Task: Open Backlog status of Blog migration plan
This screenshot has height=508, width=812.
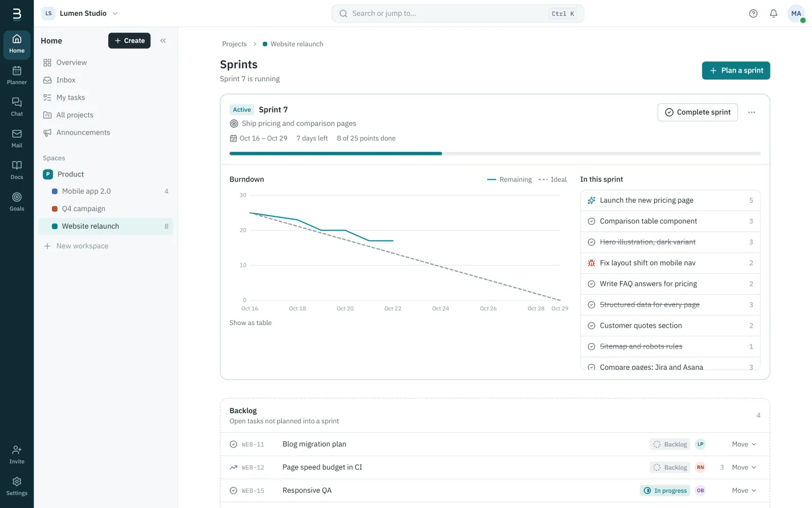Action: (670, 444)
